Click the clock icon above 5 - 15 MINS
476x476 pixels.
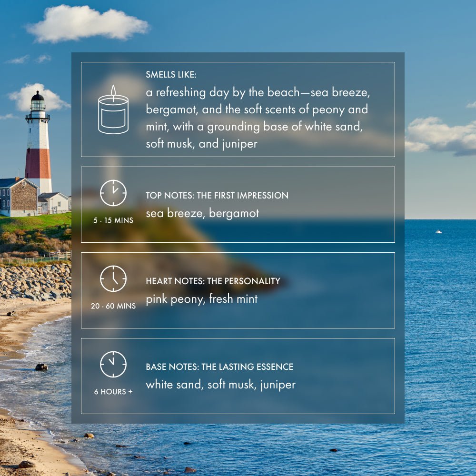[113, 193]
